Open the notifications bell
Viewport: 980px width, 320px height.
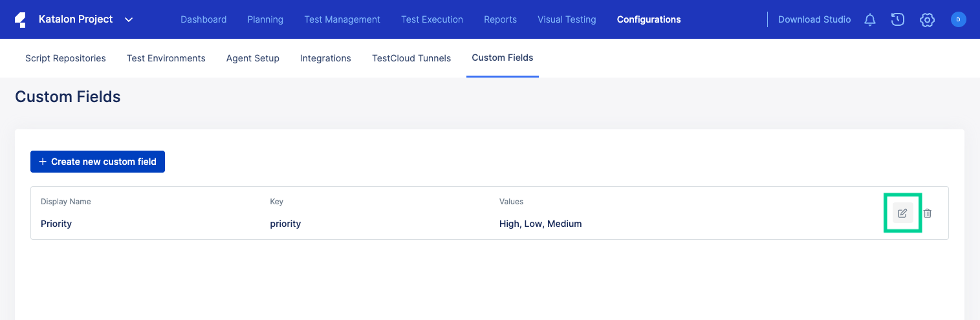[870, 19]
